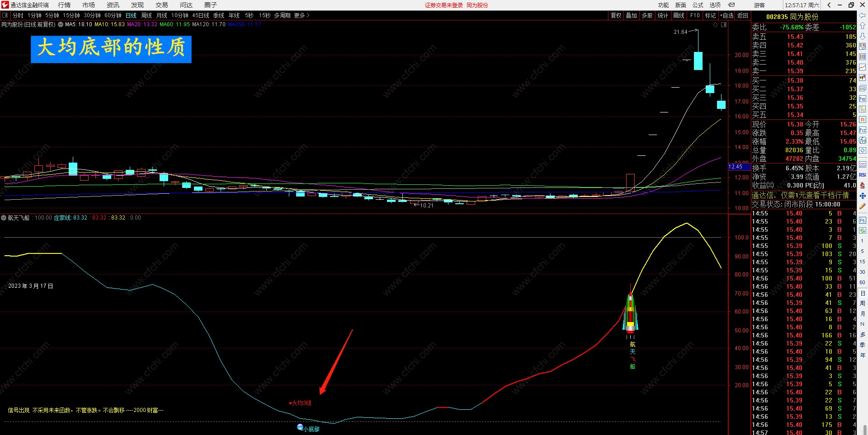Click the 复权 button in chart toolbar
Viewport: 868px width, 435px height.
[616, 15]
